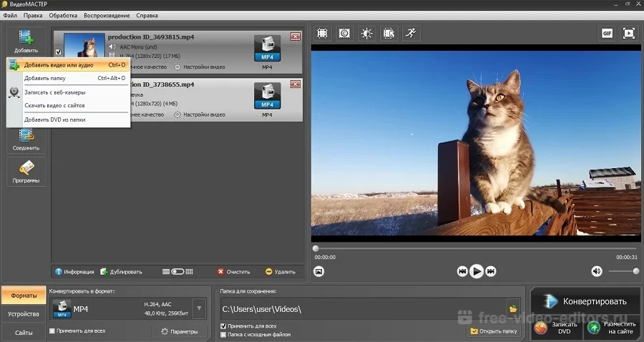This screenshot has width=644, height=342.
Task: Create a GIF from the video
Action: coord(606,33)
